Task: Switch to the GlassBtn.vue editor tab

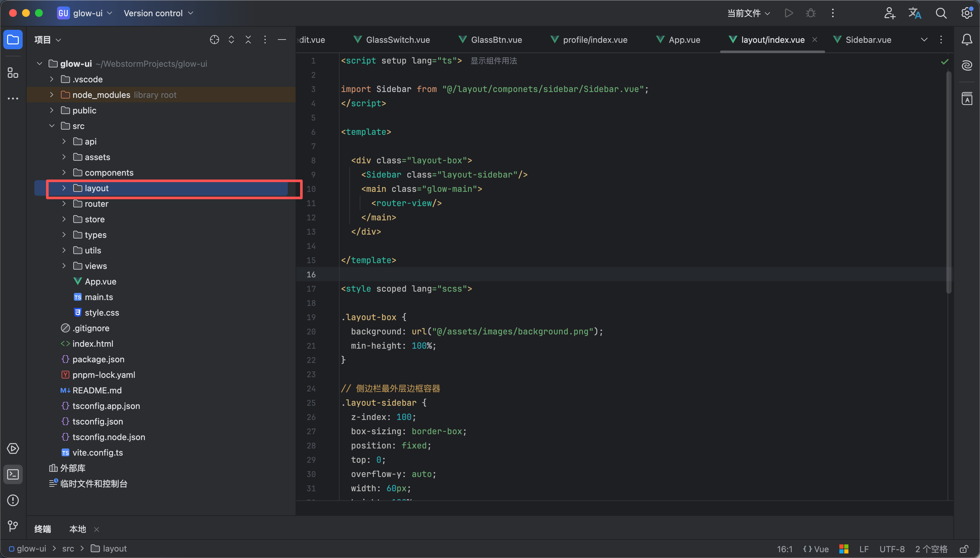Action: [496, 40]
